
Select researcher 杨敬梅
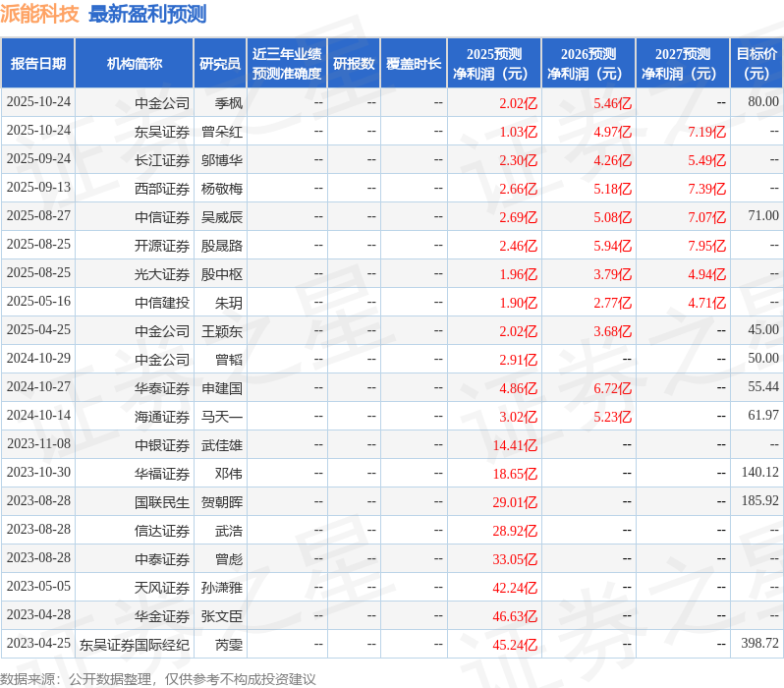pyautogui.click(x=222, y=189)
